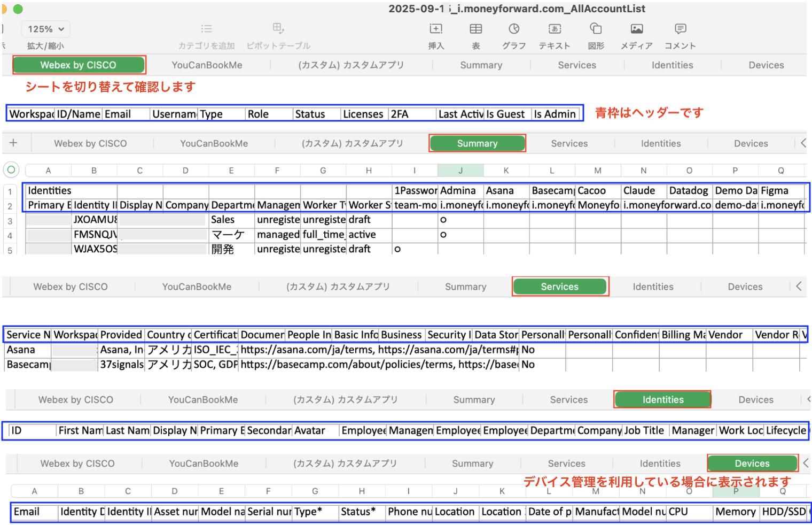Screen dimensions: 812x525
Task: Click the Text (テキスト) toolbar icon
Action: (555, 29)
